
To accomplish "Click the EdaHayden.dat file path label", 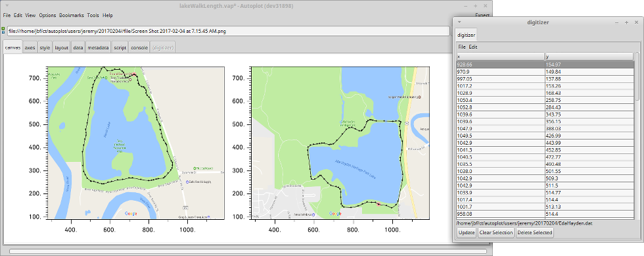I will coord(524,223).
